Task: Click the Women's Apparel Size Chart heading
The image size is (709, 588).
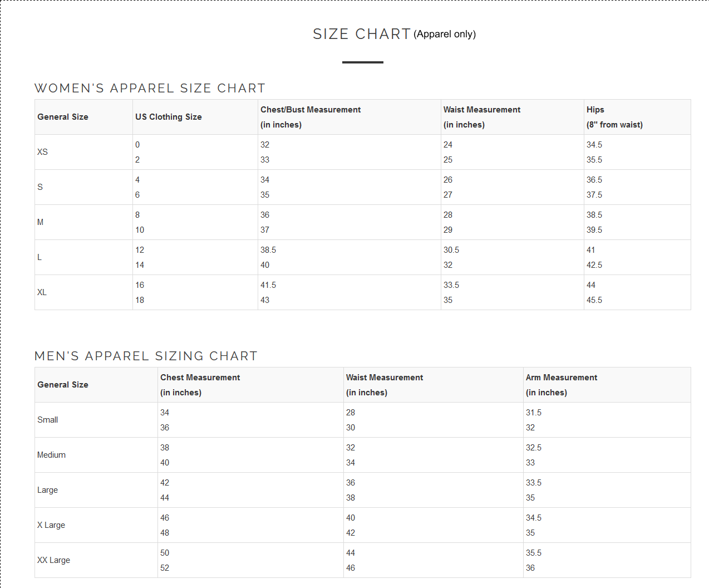Action: pos(150,88)
